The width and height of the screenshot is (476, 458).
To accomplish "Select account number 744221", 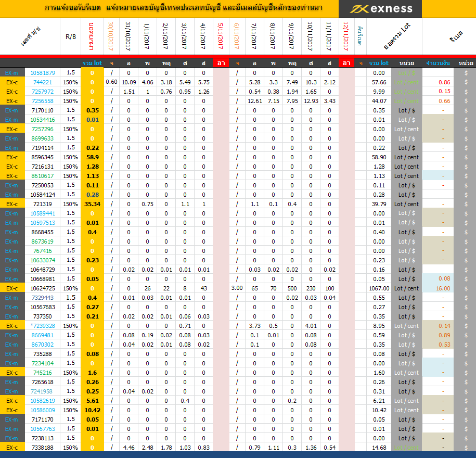I will tap(43, 82).
